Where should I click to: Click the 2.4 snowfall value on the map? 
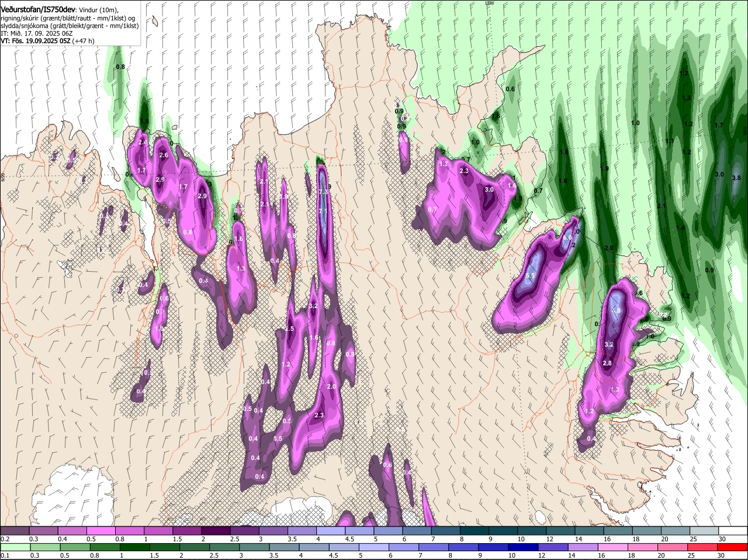click(x=142, y=142)
